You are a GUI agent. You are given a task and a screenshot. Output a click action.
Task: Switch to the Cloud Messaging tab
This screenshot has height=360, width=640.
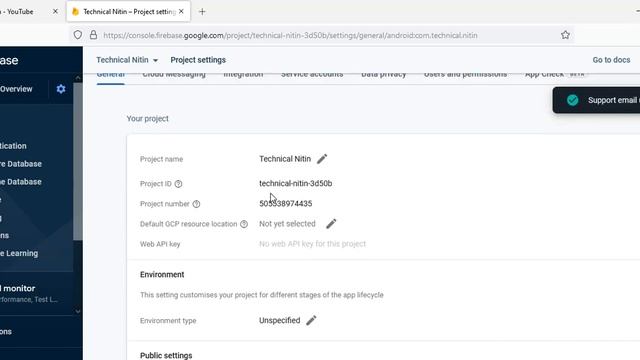(174, 75)
